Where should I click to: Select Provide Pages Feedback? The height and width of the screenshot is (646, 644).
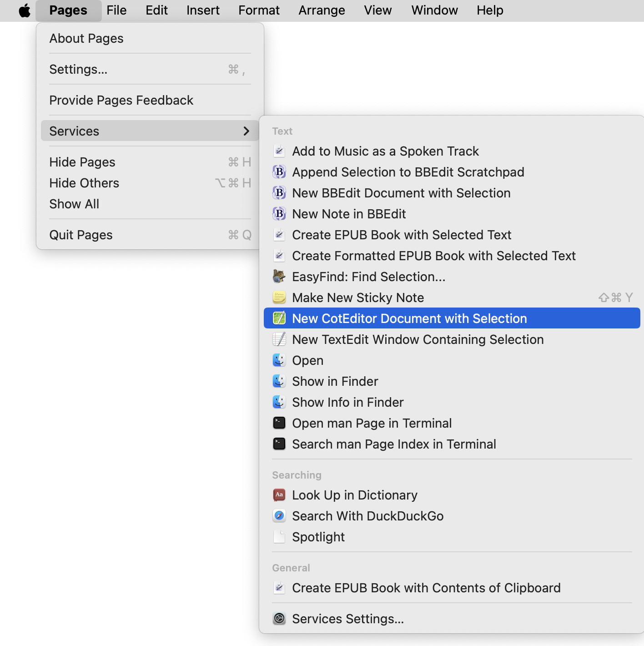[x=150, y=100]
